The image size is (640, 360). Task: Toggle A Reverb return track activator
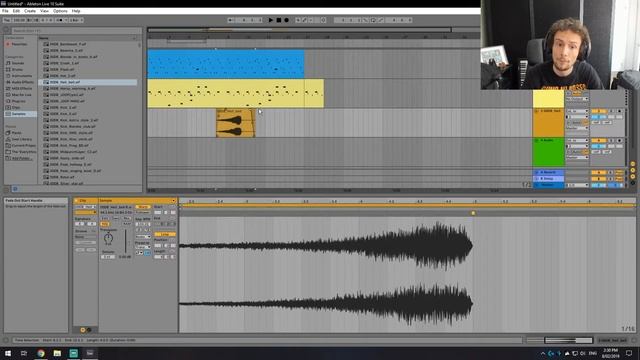click(598, 172)
